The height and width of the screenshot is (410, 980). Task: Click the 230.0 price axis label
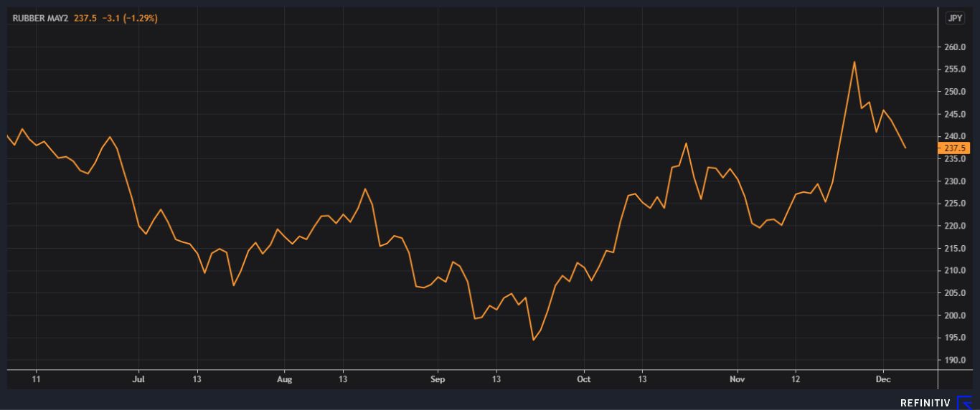953,181
